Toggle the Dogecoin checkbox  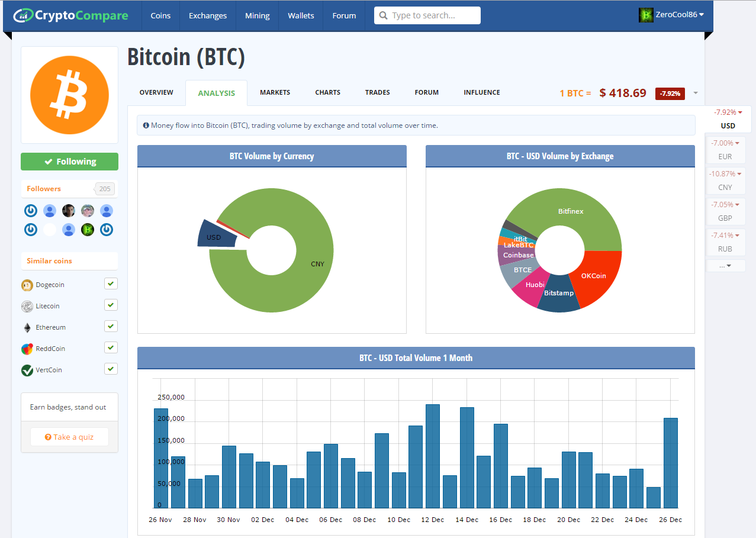(x=111, y=284)
